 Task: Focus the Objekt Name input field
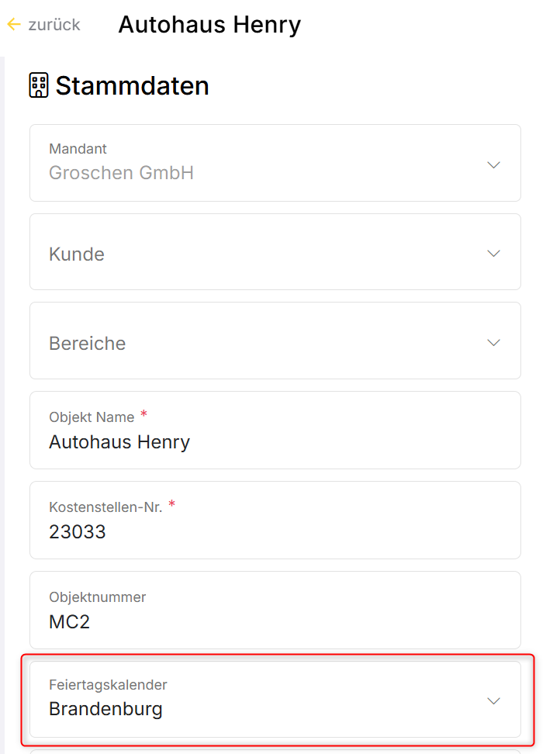pos(275,442)
